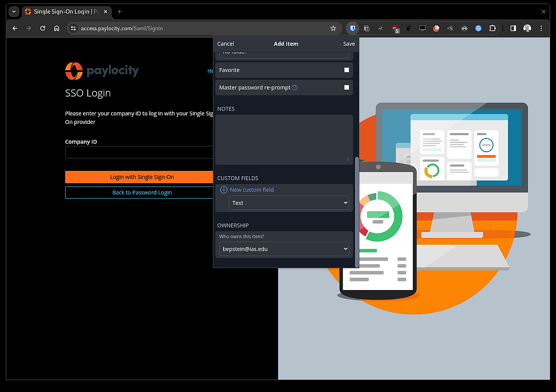The image size is (556, 392).
Task: Open the Extensions puzzle-piece menu
Action: pos(493,28)
